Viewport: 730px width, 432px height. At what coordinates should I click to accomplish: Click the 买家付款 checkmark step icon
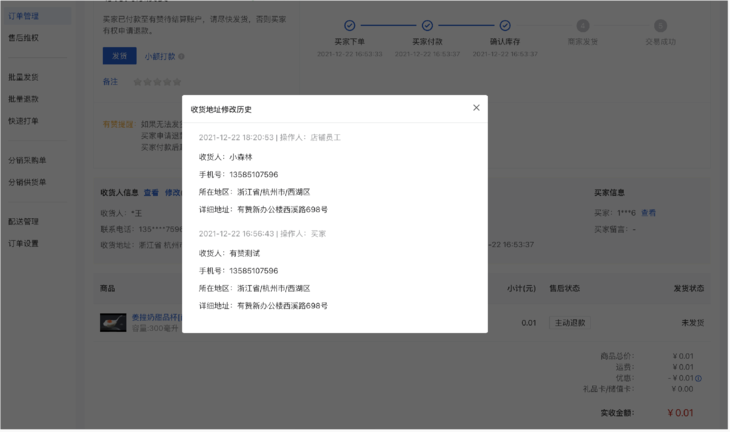pyautogui.click(x=427, y=26)
